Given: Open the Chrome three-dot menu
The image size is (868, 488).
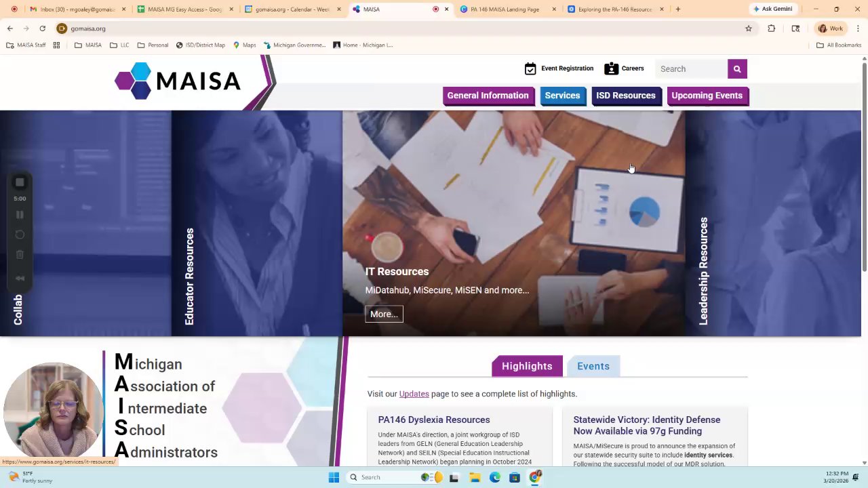Looking at the screenshot, I should tap(858, 28).
